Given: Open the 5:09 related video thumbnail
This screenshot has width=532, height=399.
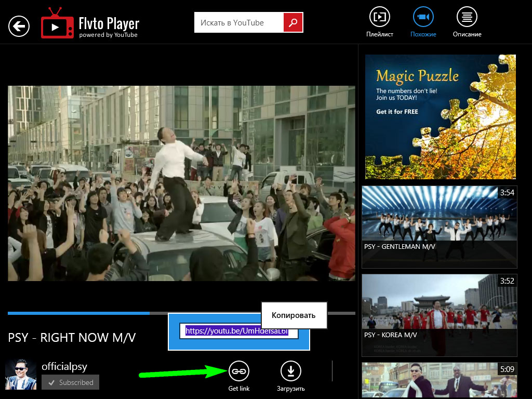Looking at the screenshot, I should point(440,380).
